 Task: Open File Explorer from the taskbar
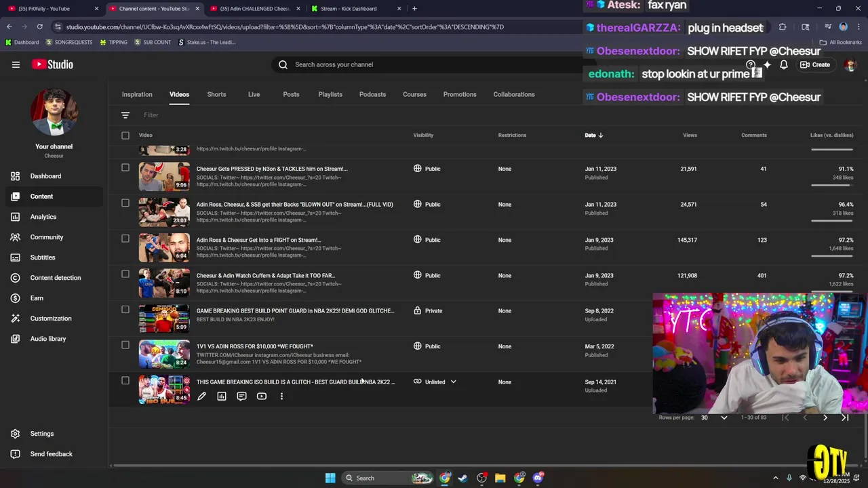[500, 478]
